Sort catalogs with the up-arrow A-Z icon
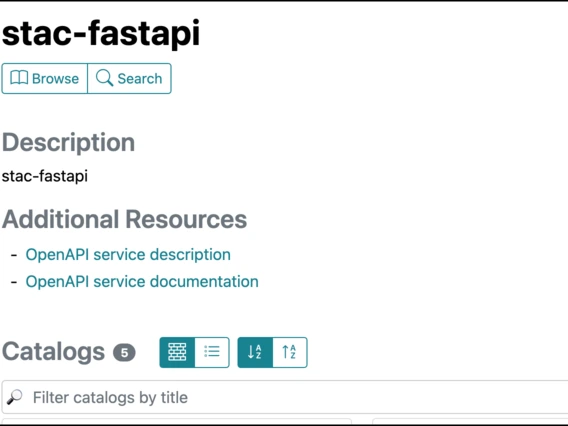 (290, 352)
